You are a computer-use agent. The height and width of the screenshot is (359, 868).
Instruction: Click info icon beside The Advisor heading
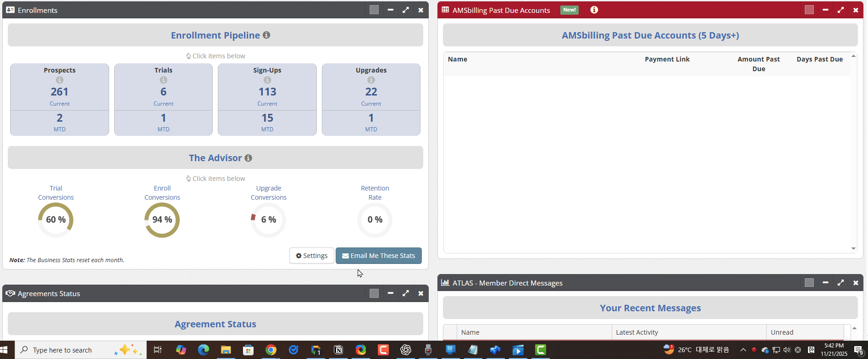(x=249, y=158)
